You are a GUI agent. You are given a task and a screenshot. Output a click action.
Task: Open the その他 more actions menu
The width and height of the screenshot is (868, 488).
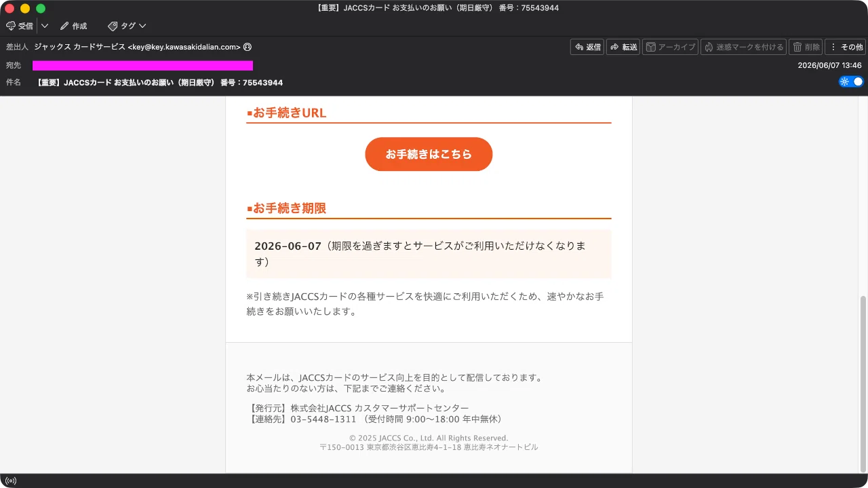pyautogui.click(x=845, y=47)
